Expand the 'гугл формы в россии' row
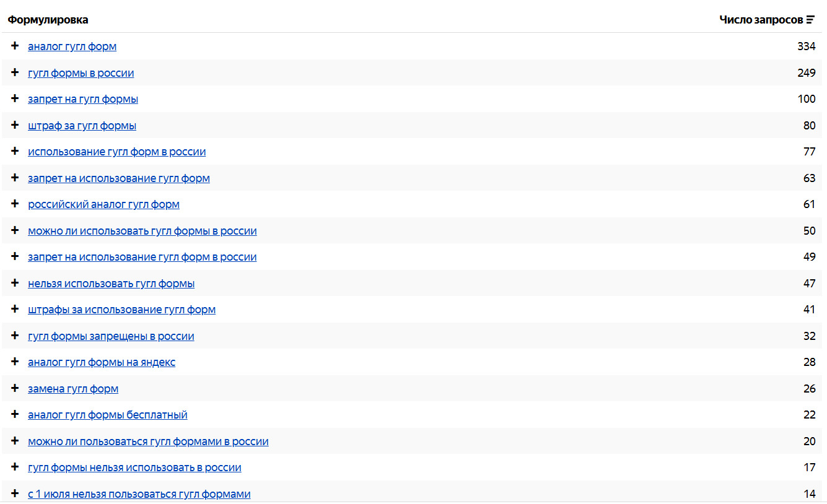 pos(15,72)
